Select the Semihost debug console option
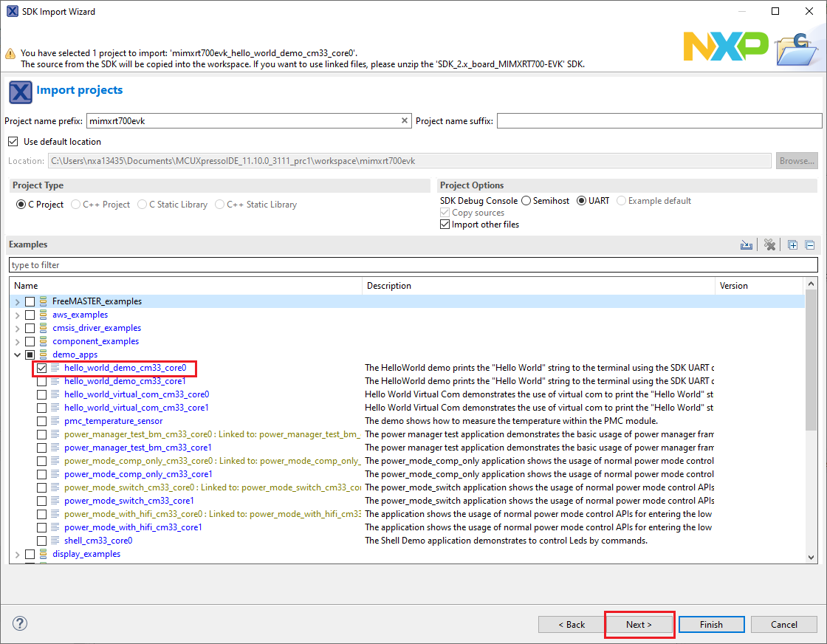 tap(526, 201)
